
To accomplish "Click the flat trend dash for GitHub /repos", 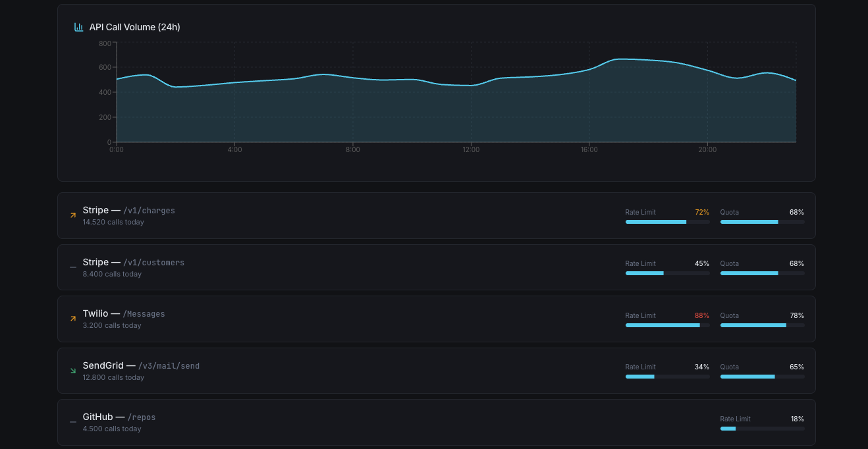I will click(x=73, y=423).
